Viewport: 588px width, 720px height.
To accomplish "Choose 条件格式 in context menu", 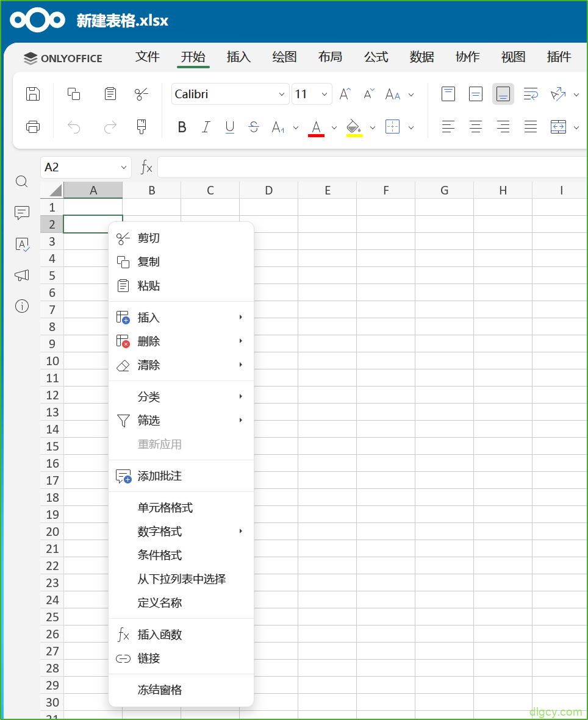I will click(181, 555).
